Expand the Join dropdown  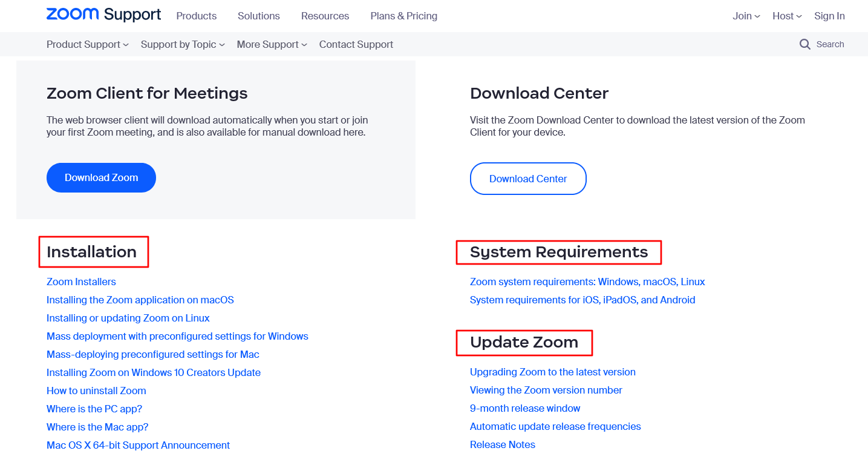(745, 16)
